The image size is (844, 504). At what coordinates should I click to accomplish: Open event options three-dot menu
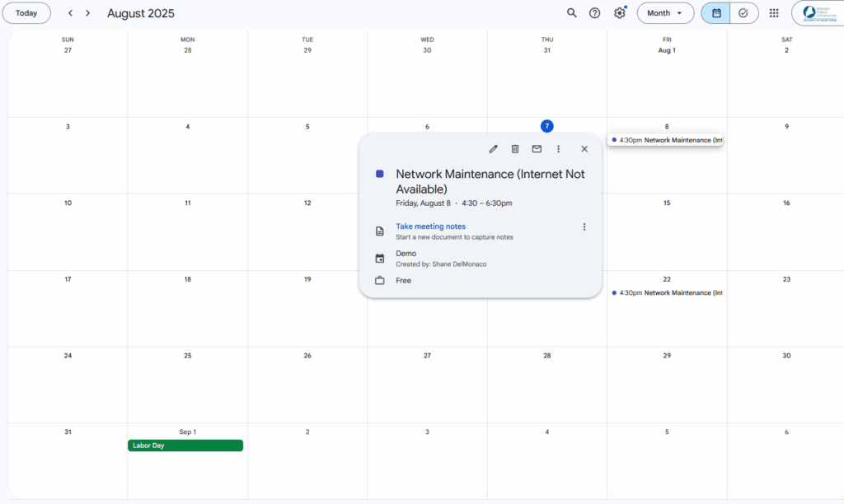click(558, 149)
